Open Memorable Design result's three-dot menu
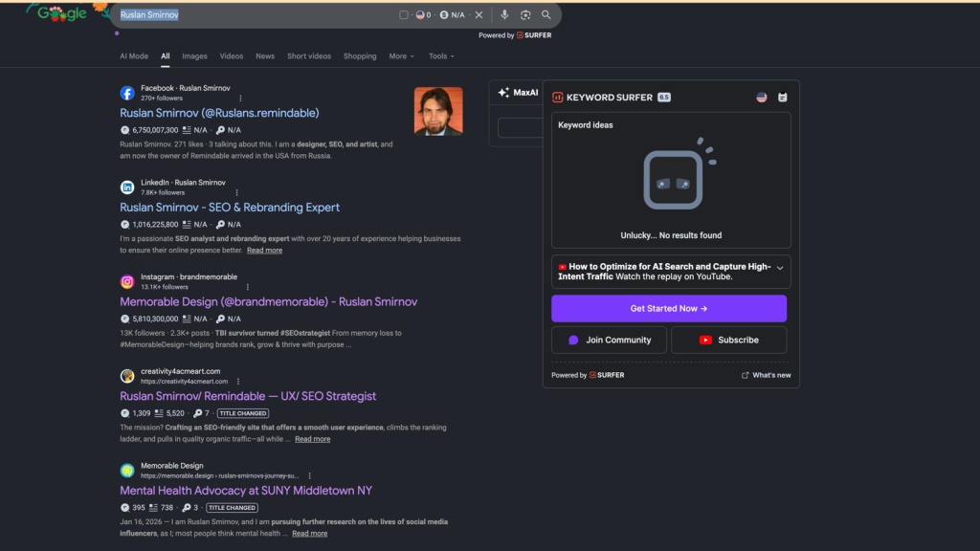 coord(309,475)
